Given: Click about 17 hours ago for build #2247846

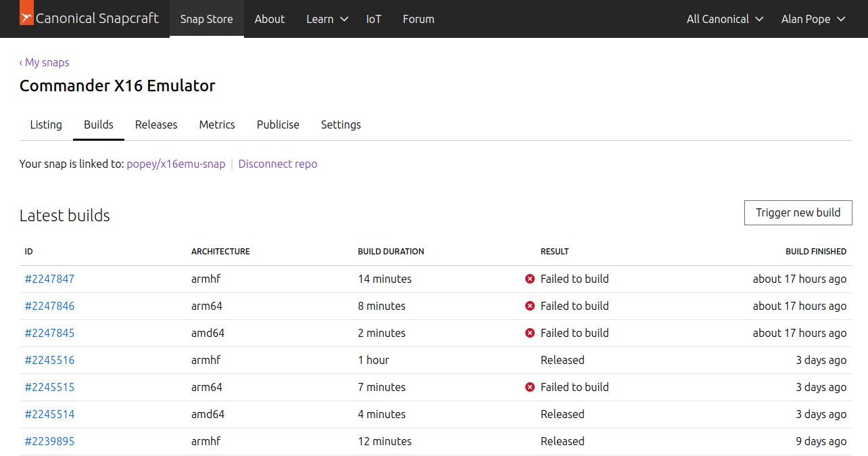Looking at the screenshot, I should pos(800,306).
